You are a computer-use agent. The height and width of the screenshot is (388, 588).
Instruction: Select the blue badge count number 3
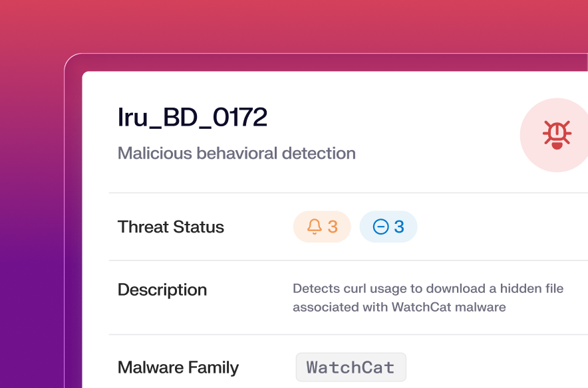399,227
